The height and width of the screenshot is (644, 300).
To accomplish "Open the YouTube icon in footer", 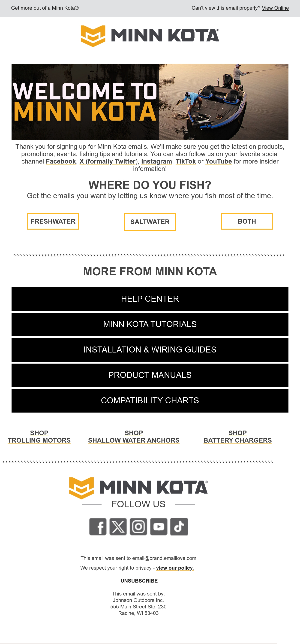I will click(x=159, y=526).
